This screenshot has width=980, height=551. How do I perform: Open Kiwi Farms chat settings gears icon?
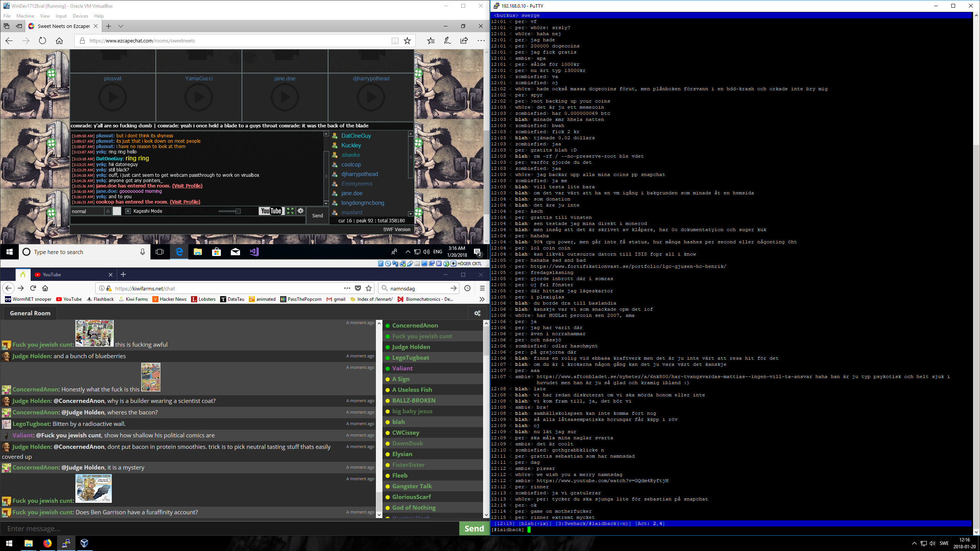tap(477, 313)
